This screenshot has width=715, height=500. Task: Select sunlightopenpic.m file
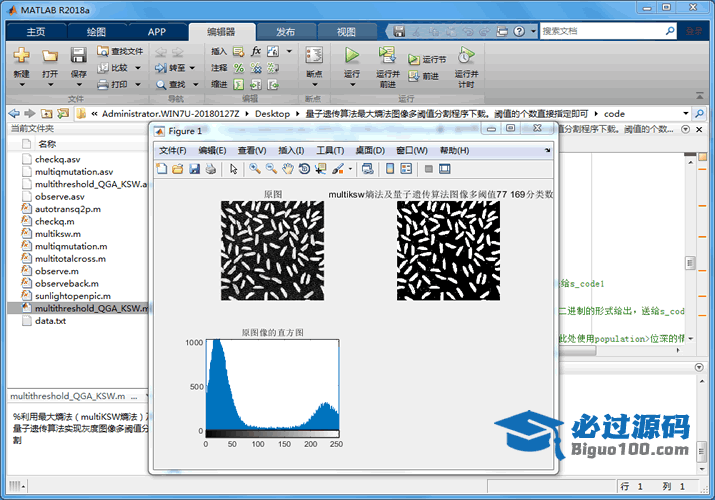[73, 296]
